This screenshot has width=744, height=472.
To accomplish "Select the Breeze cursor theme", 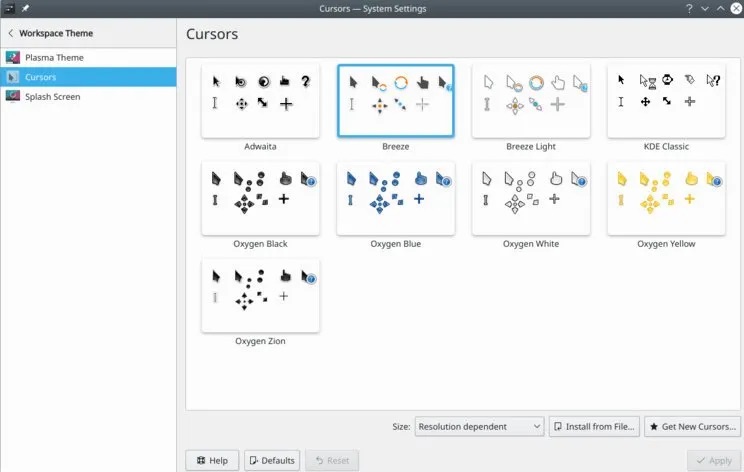I will 395,101.
